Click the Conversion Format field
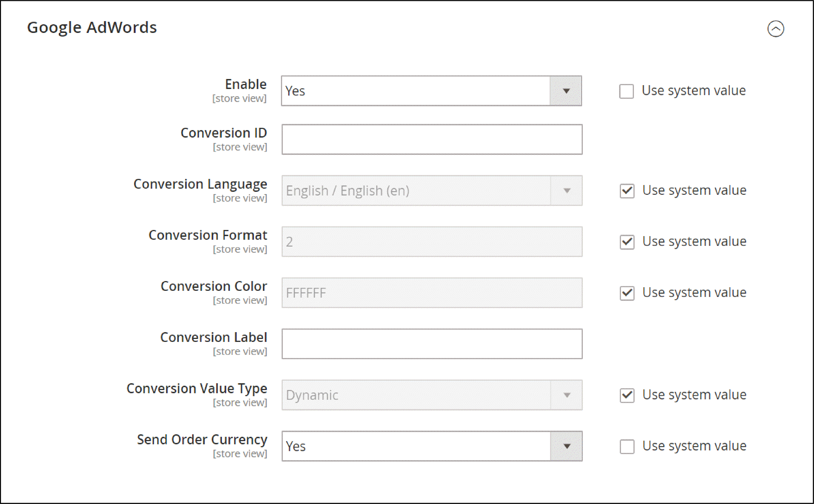This screenshot has height=504, width=814. (432, 242)
